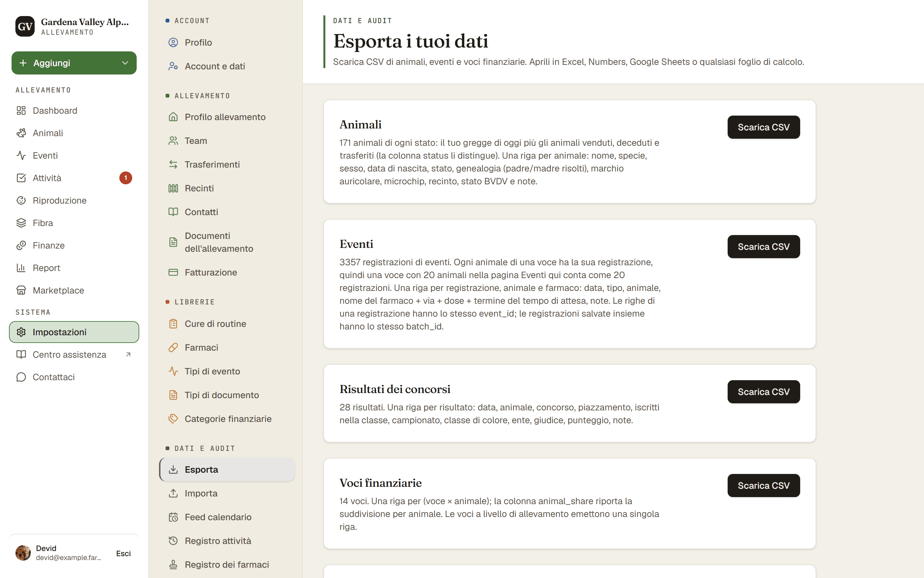Screen dimensions: 924x578
Task: Click the Marketplace store icon
Action: coord(21,291)
